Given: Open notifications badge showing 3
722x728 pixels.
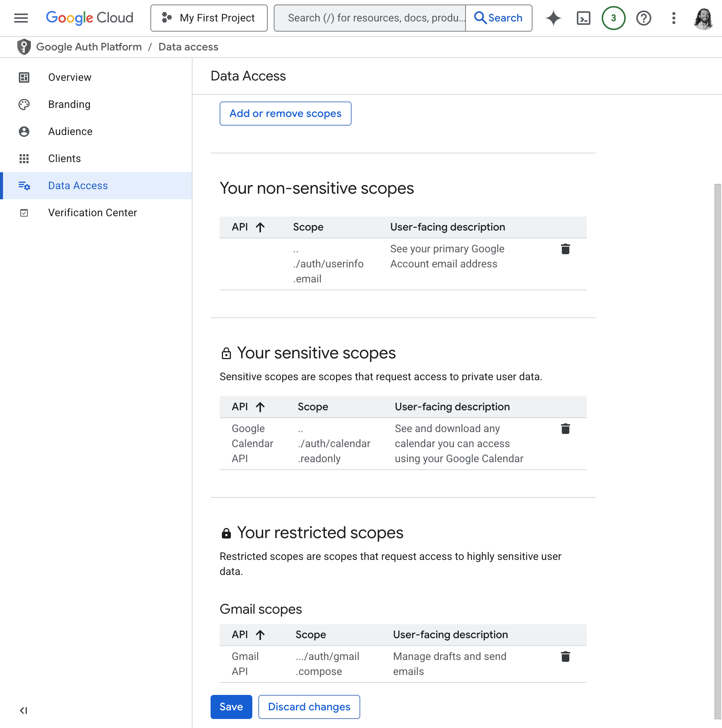Looking at the screenshot, I should coord(613,18).
